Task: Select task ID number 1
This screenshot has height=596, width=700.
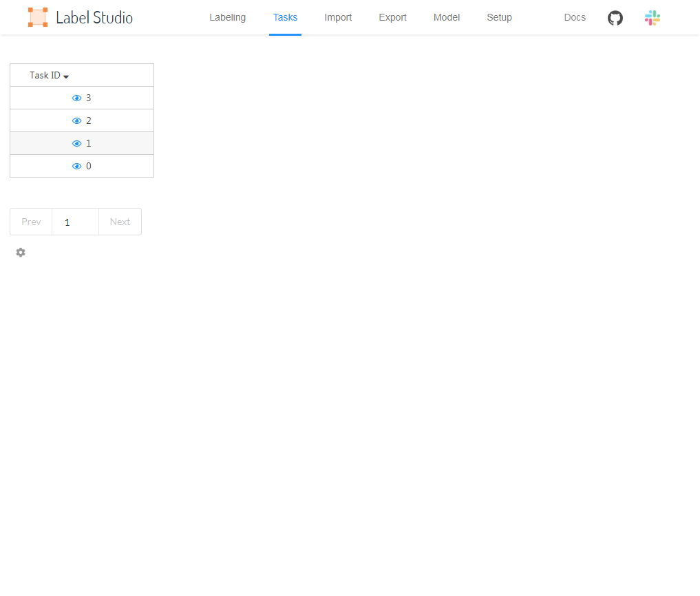Action: click(x=88, y=143)
